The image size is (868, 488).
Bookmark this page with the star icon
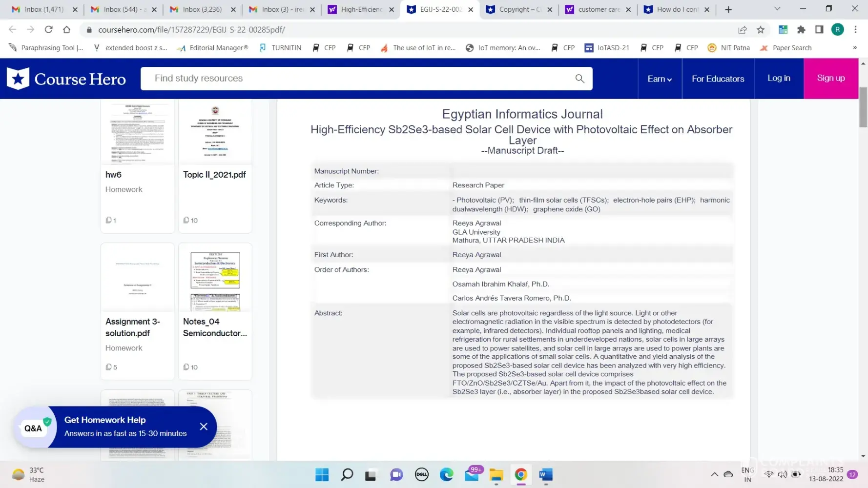click(x=760, y=30)
